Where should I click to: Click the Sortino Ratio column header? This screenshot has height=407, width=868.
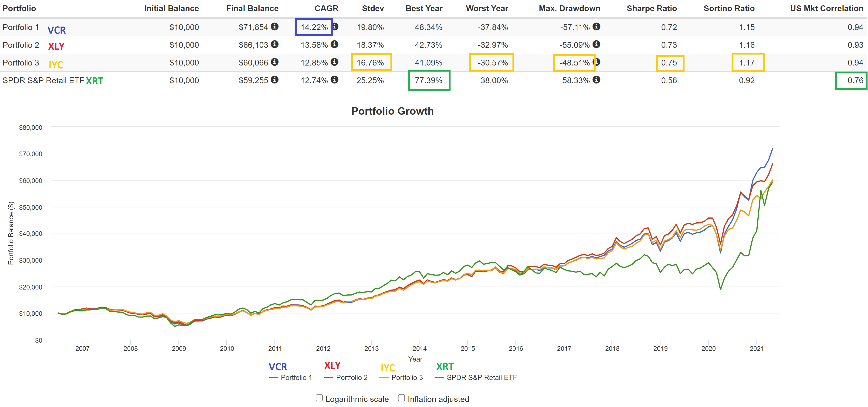click(729, 8)
